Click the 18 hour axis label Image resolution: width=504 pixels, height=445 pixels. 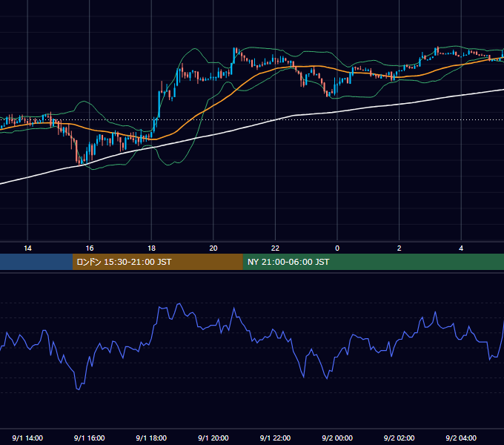click(x=151, y=248)
